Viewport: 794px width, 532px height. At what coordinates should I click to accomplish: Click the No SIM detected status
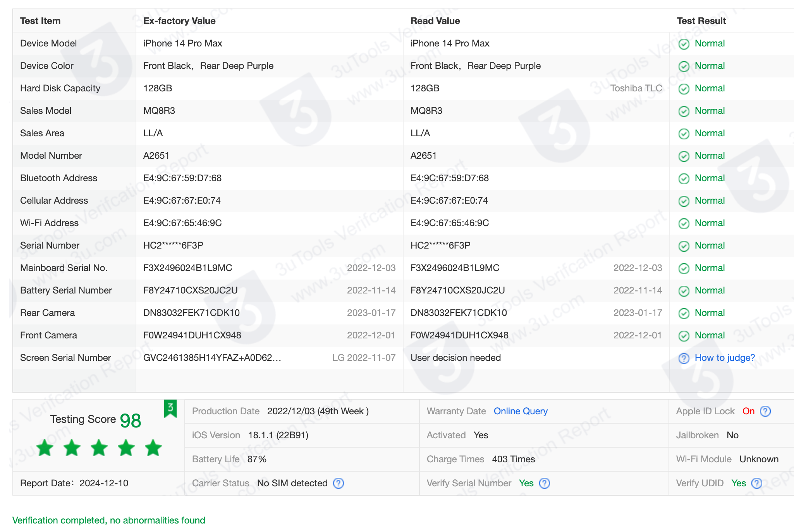click(x=292, y=483)
